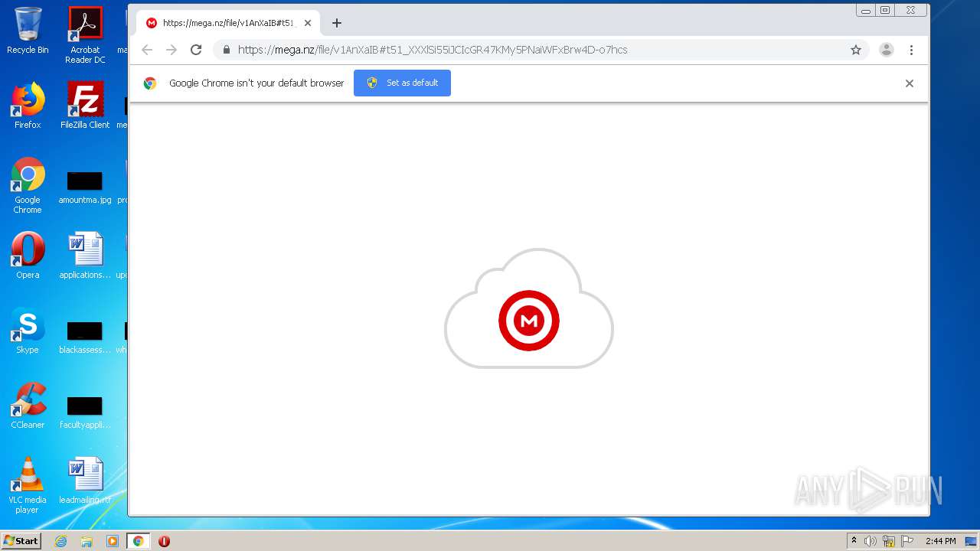
Task: Open the Chrome profile avatar
Action: pyautogui.click(x=887, y=50)
